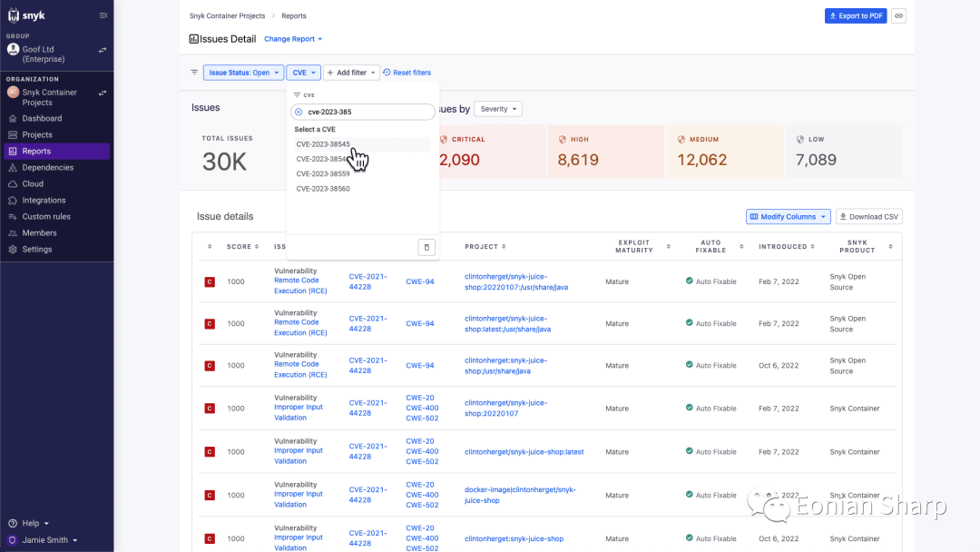Open project clintonherget/snyk-juice-shop:latest
Screen dimensions: 980x552
click(524, 452)
